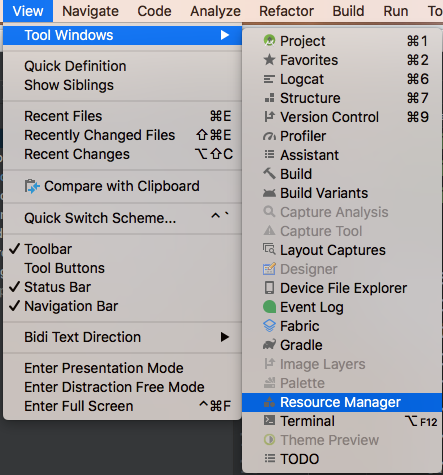Click the Designer pencil icon

point(269,269)
